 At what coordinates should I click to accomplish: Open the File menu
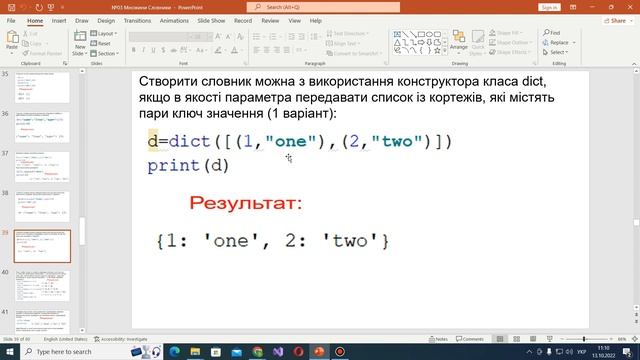tap(11, 20)
